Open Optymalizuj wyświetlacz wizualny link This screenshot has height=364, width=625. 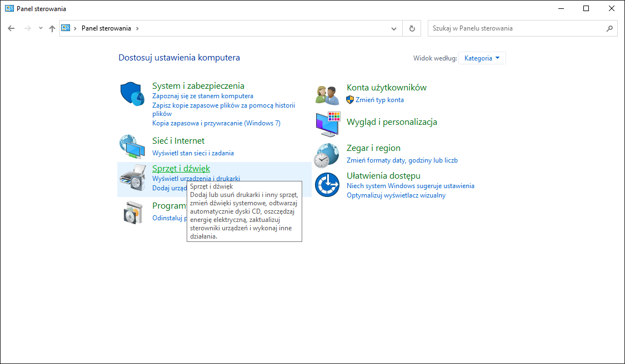396,195
